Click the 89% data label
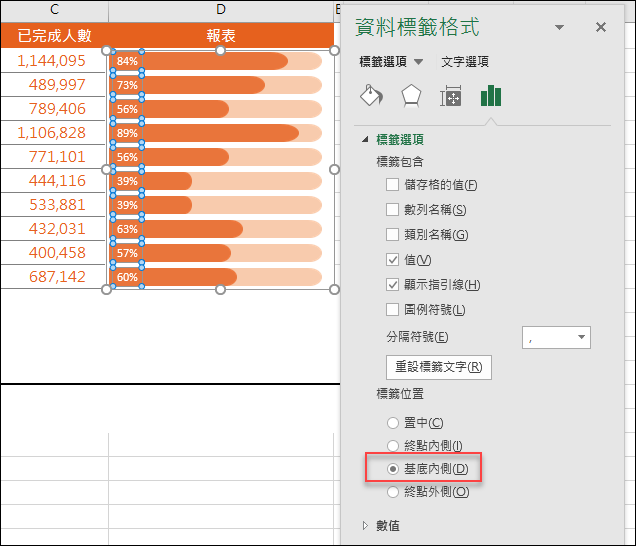636x546 pixels. 127,133
